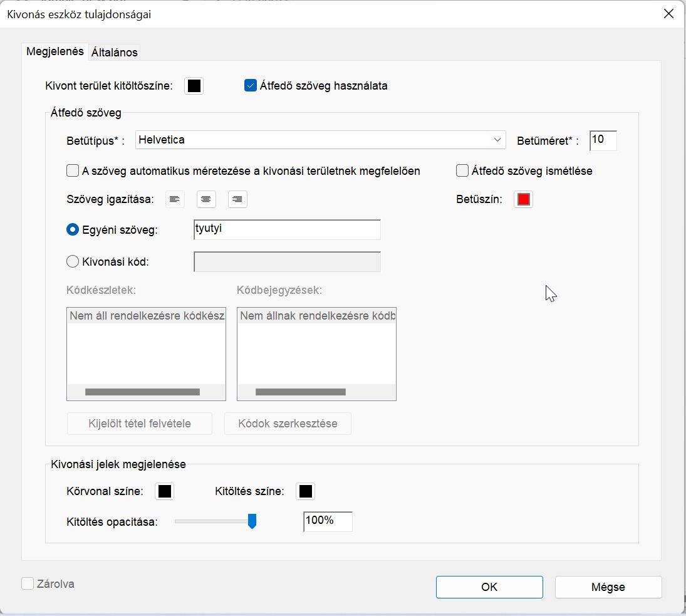Change the Kivont terület kitöltőszíne color

(x=194, y=86)
